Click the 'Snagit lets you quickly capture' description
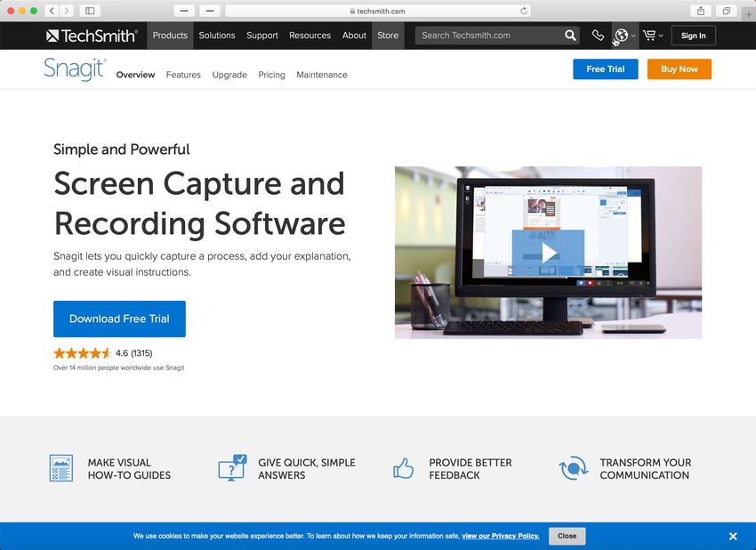The image size is (756, 550). pyautogui.click(x=202, y=264)
